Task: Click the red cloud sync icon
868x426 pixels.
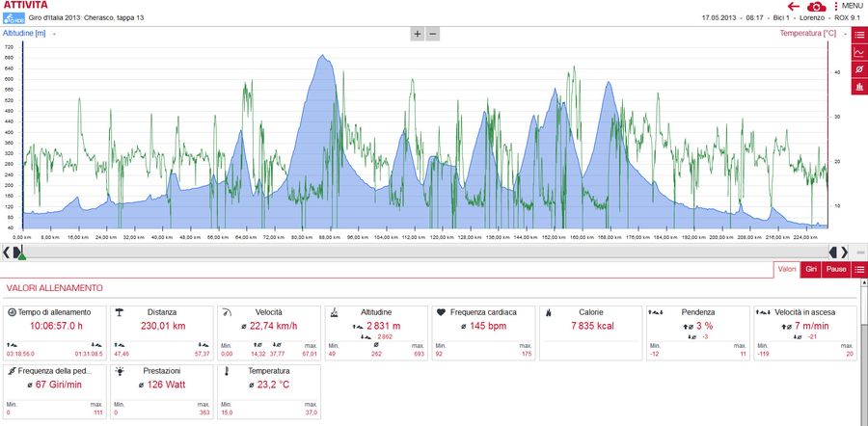Action: (817, 6)
